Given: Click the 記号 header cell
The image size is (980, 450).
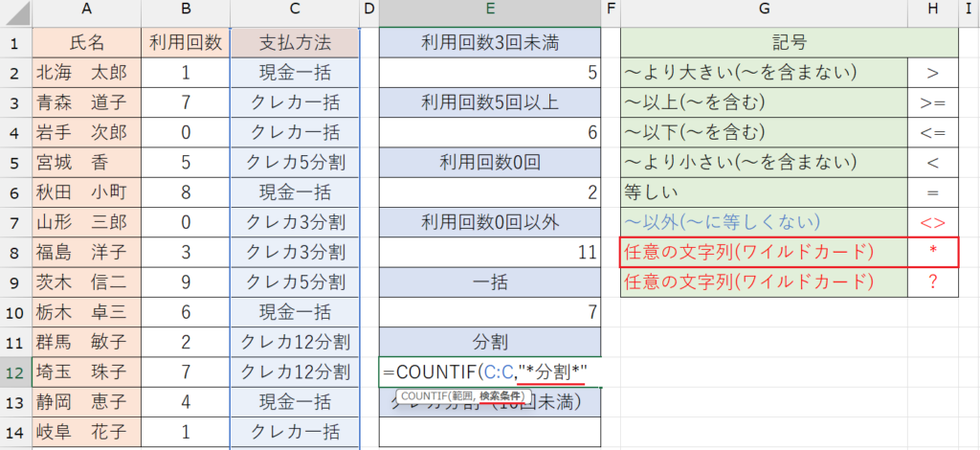Looking at the screenshot, I should [x=790, y=43].
